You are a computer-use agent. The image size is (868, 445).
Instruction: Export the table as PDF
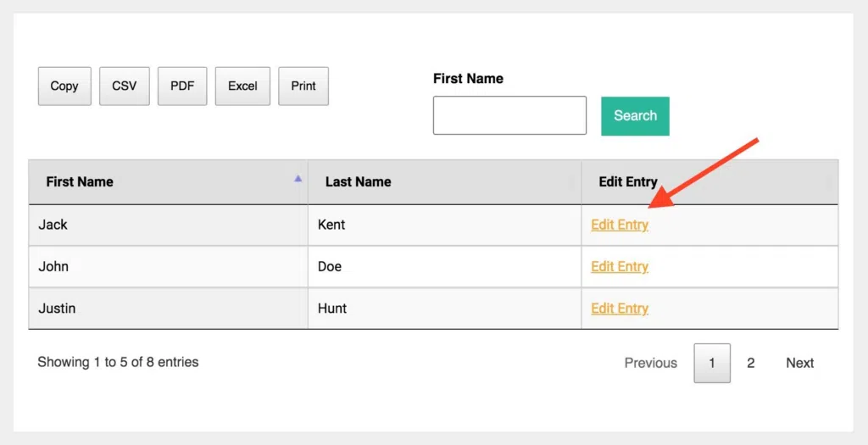click(x=182, y=86)
